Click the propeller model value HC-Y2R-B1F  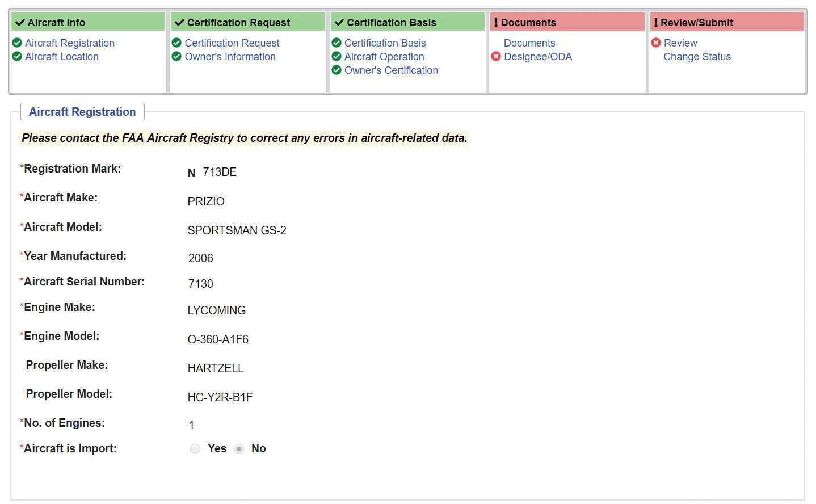220,397
